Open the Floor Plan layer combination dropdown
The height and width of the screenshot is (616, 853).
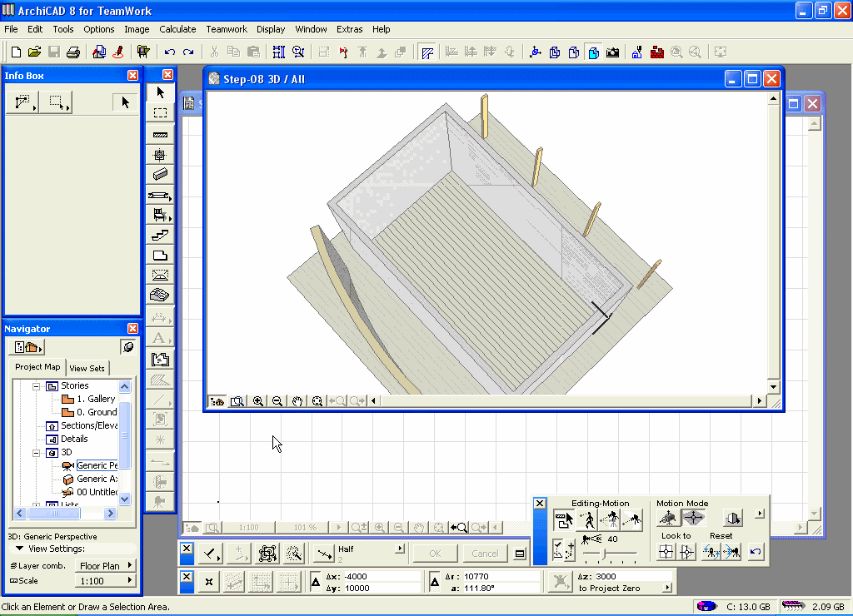coord(106,566)
